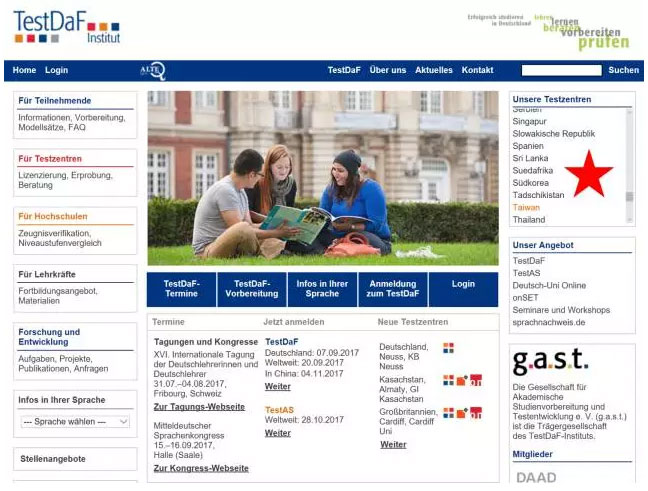Click the Testzentren list scrollbar thumb
This screenshot has width=648, height=491.
coord(629,197)
